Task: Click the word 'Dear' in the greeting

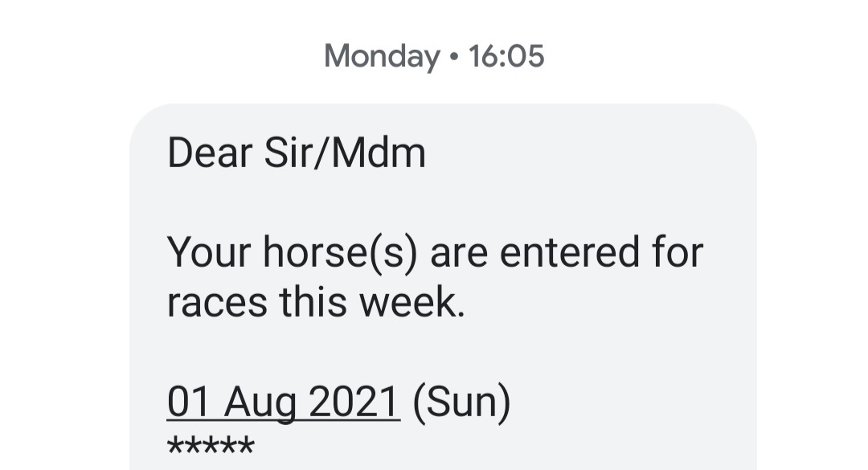Action: [x=210, y=153]
